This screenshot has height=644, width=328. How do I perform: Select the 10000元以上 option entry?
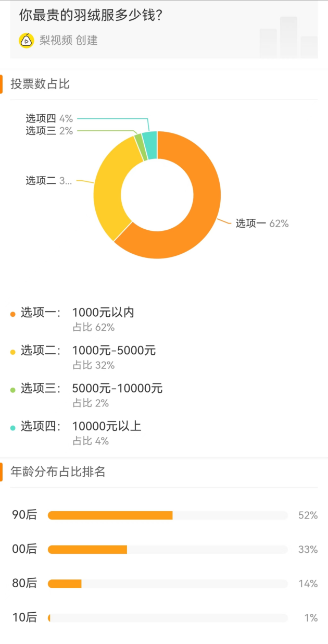107,426
